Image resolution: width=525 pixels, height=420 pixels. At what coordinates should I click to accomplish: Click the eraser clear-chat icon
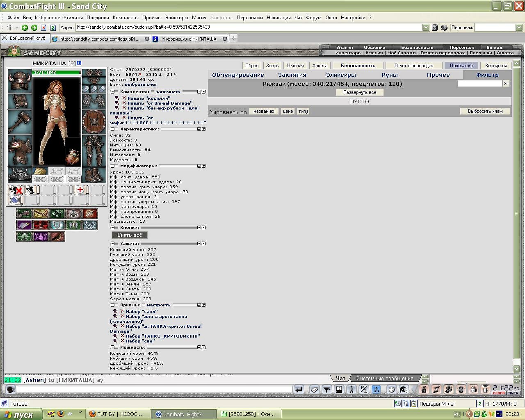(x=315, y=390)
